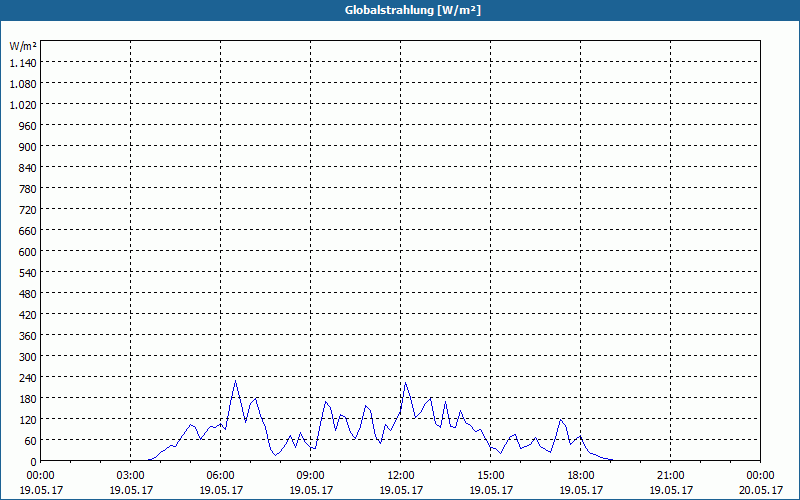The height and width of the screenshot is (500, 800).
Task: Select the 12:00 time axis label
Action: pyautogui.click(x=401, y=476)
